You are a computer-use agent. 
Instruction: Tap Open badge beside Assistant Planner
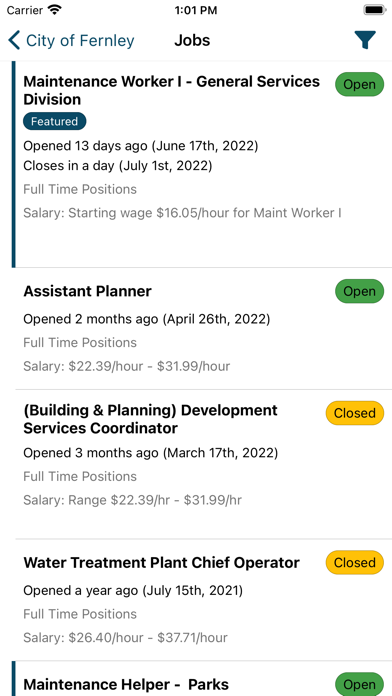coord(359,291)
